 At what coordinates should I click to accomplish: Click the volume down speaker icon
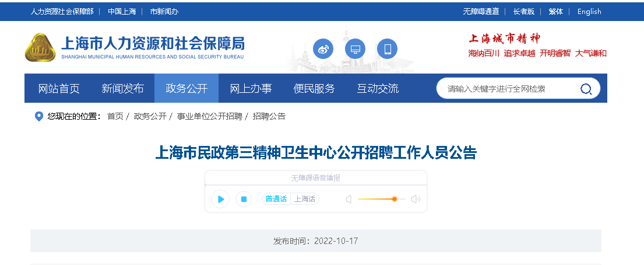pos(349,199)
